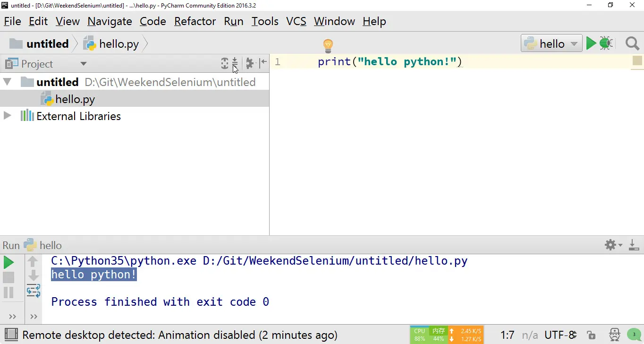
Task: Open the Code menu
Action: point(153,21)
